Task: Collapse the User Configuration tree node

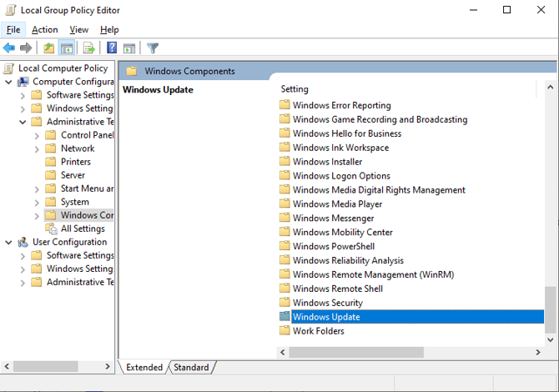Action: coord(8,242)
